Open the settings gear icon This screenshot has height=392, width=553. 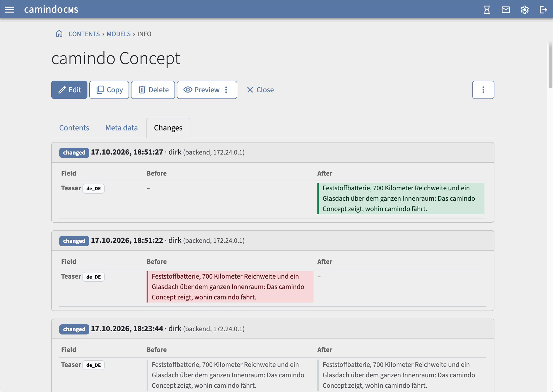[x=525, y=10]
